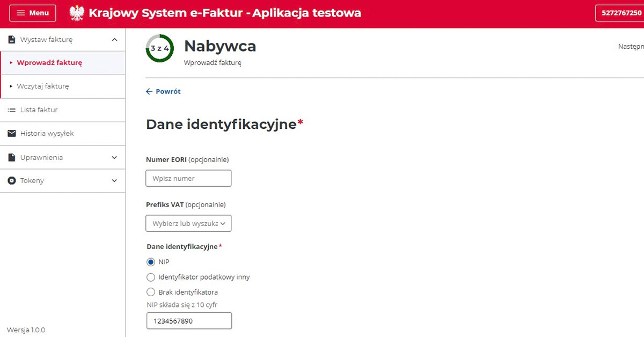Select the NIP radio button
The height and width of the screenshot is (337, 644).
[x=151, y=262]
